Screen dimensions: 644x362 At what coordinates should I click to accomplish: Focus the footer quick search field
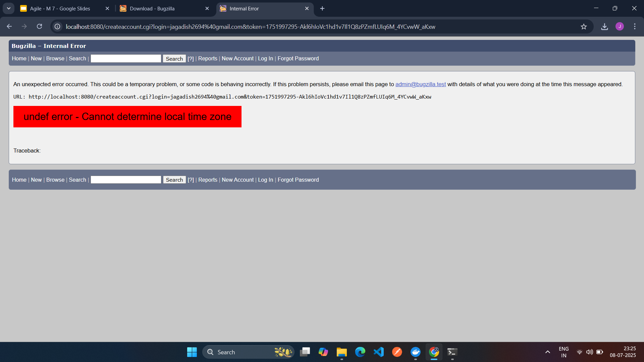coord(126,180)
